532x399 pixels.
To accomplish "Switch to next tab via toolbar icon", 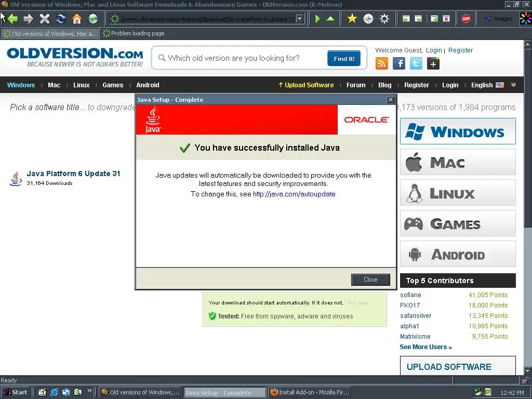I will [418, 19].
